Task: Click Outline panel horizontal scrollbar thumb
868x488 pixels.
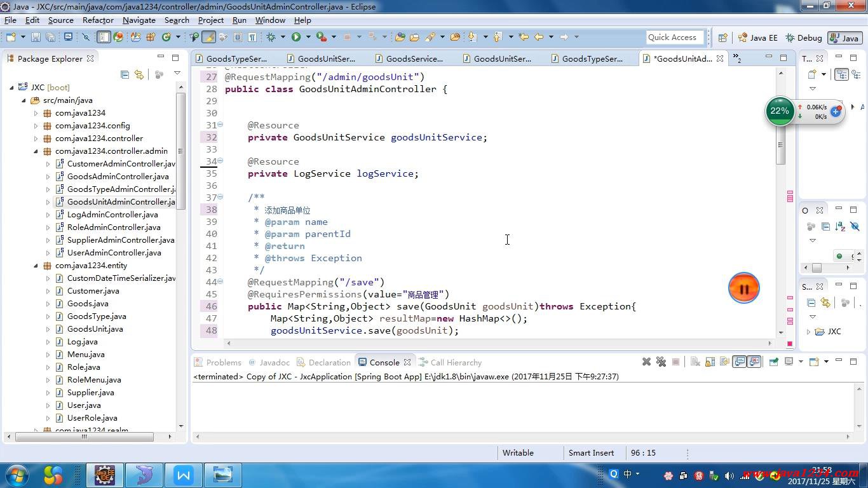Action: point(817,268)
